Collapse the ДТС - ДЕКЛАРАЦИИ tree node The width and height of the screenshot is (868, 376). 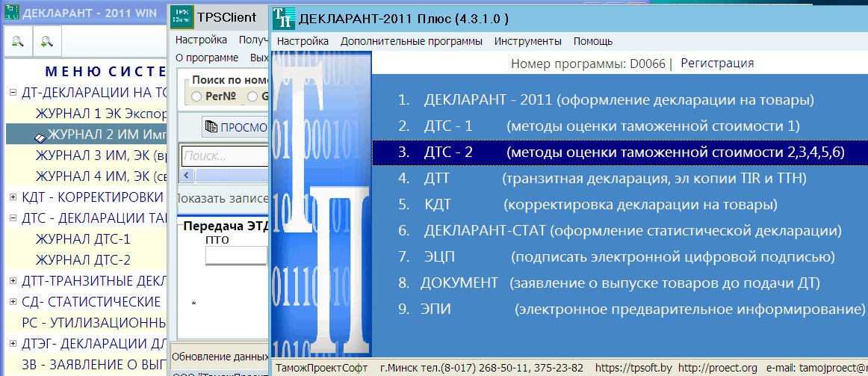click(13, 218)
